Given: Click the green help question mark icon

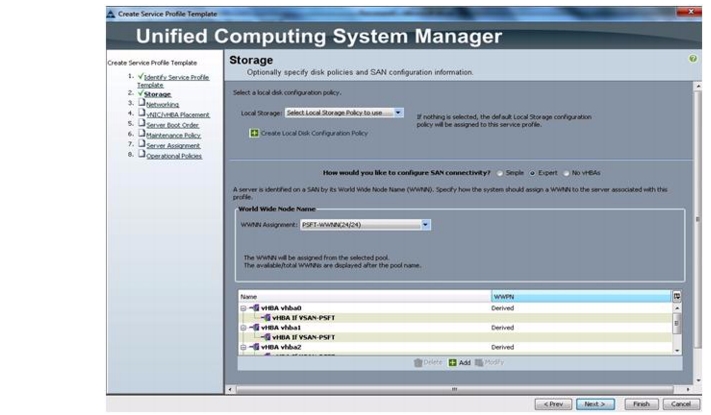Looking at the screenshot, I should click(692, 59).
